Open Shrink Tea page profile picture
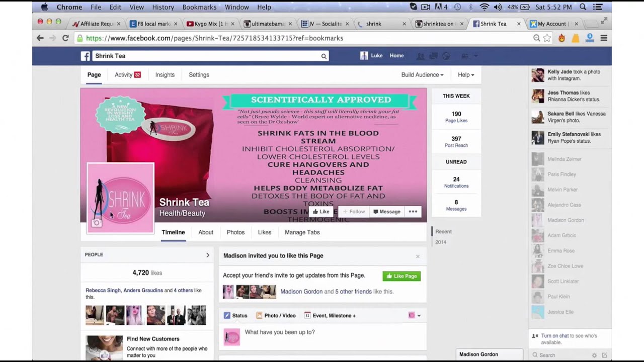This screenshot has height=362, width=644. coord(120,198)
